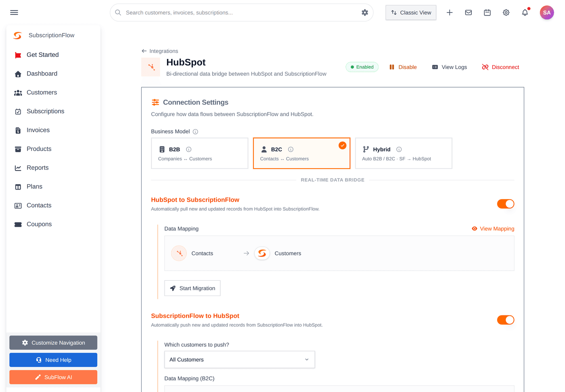Click the search magnifier icon
The height and width of the screenshot is (392, 565).
point(118,13)
